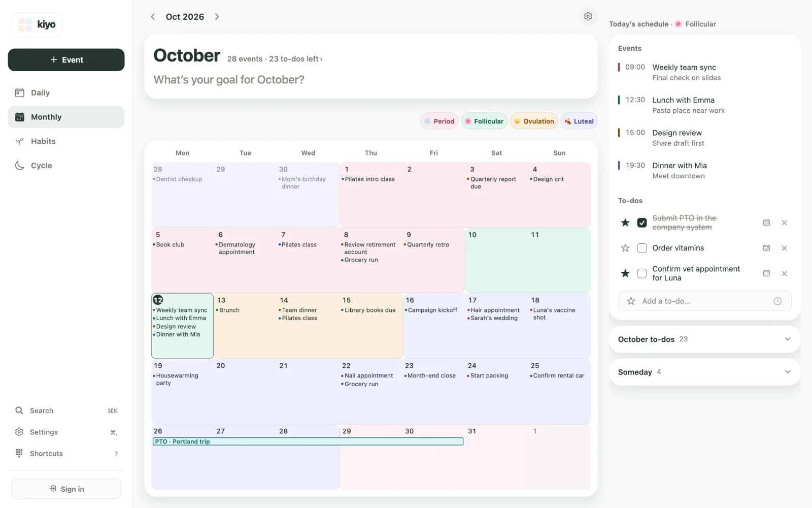Delete the Submit PTO to-do
This screenshot has width=812, height=508.
pyautogui.click(x=784, y=223)
